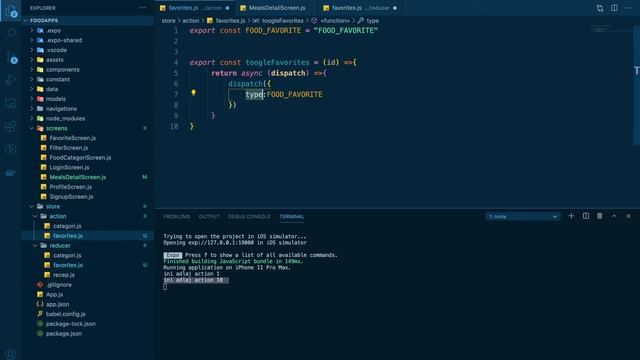Split the editor to the right
This screenshot has width=640, height=360.
coord(614,8)
